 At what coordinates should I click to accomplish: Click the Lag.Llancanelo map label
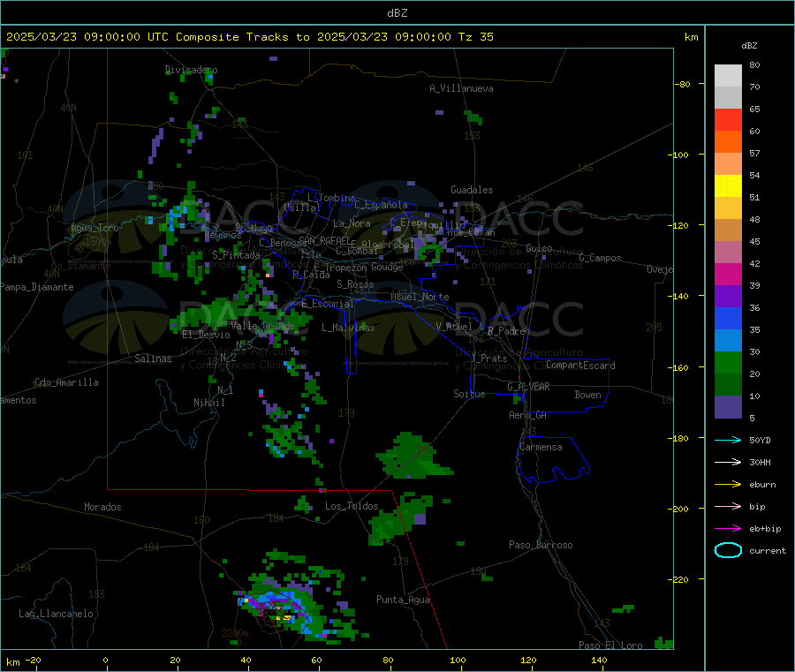(x=56, y=614)
